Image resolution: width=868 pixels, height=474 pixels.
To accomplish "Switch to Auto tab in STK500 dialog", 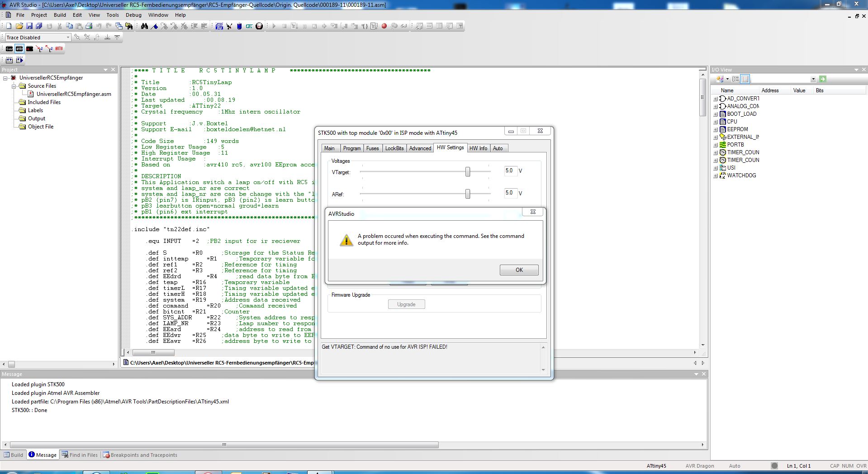I will 498,148.
